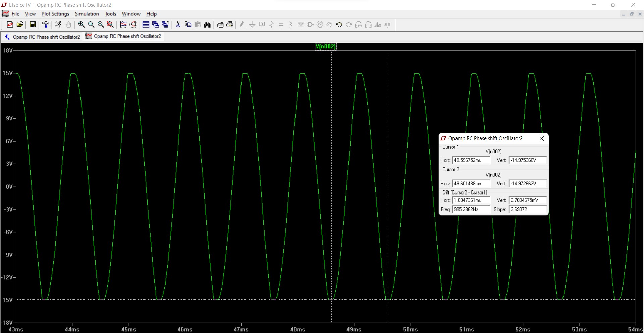The width and height of the screenshot is (644, 333).
Task: Select the wire drawing pencil tool
Action: tap(243, 24)
